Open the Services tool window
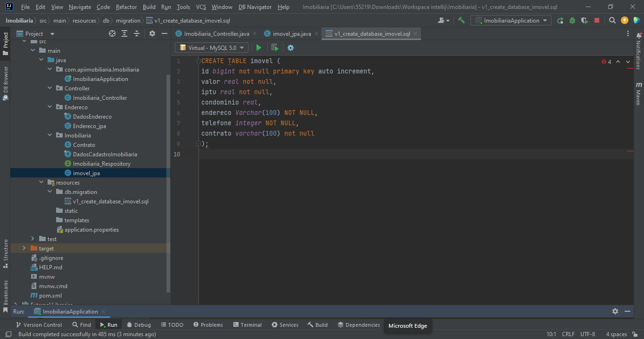 pyautogui.click(x=285, y=325)
